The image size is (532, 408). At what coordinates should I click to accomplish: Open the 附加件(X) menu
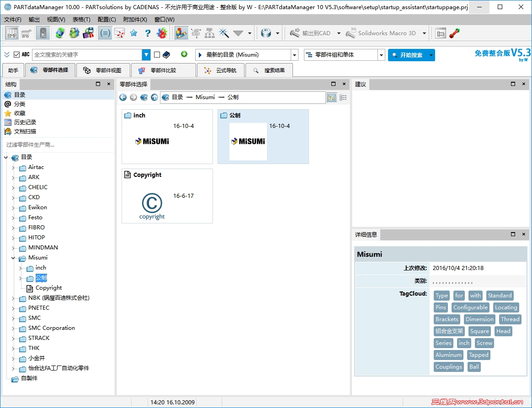135,20
